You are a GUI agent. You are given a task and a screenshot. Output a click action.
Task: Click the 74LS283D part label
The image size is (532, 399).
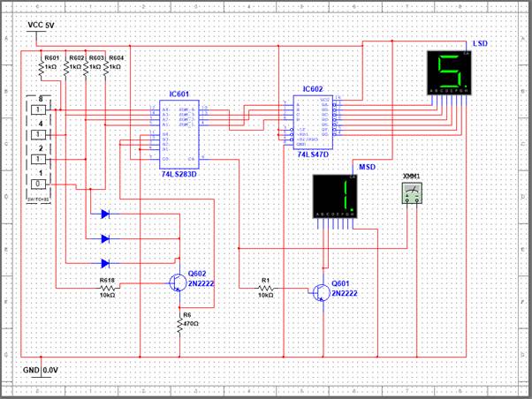pyautogui.click(x=179, y=174)
